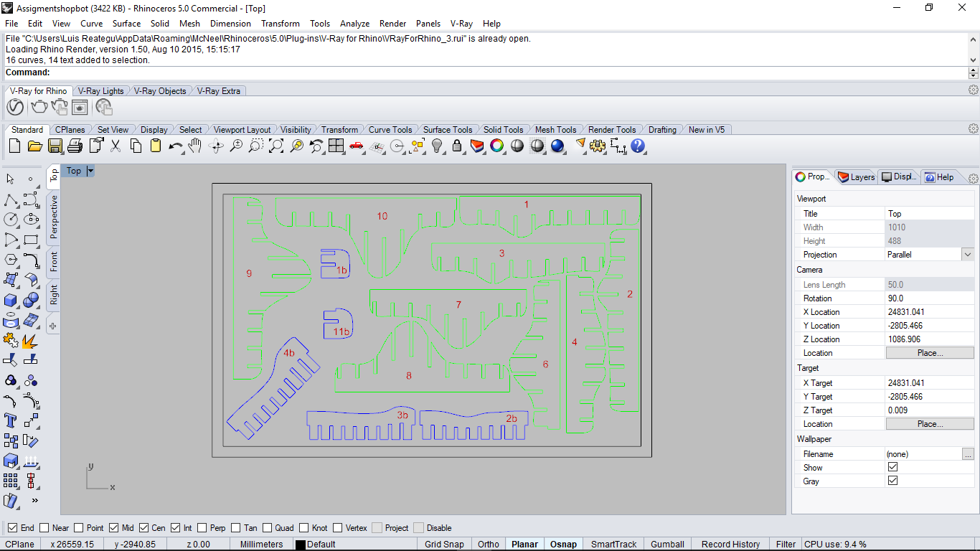Open help with the blue question mark icon
980x551 pixels.
638,146
